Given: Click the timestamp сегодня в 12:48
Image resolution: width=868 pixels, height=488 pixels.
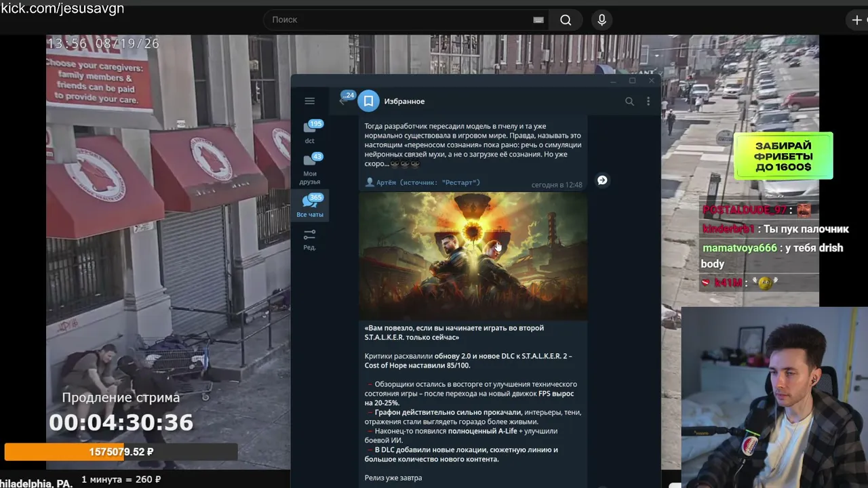Looking at the screenshot, I should click(x=557, y=184).
